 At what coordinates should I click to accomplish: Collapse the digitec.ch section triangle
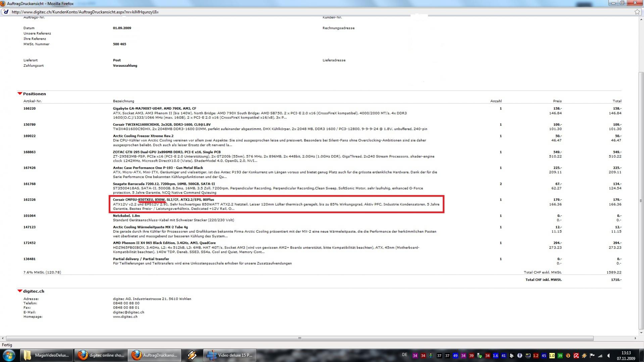[20, 291]
